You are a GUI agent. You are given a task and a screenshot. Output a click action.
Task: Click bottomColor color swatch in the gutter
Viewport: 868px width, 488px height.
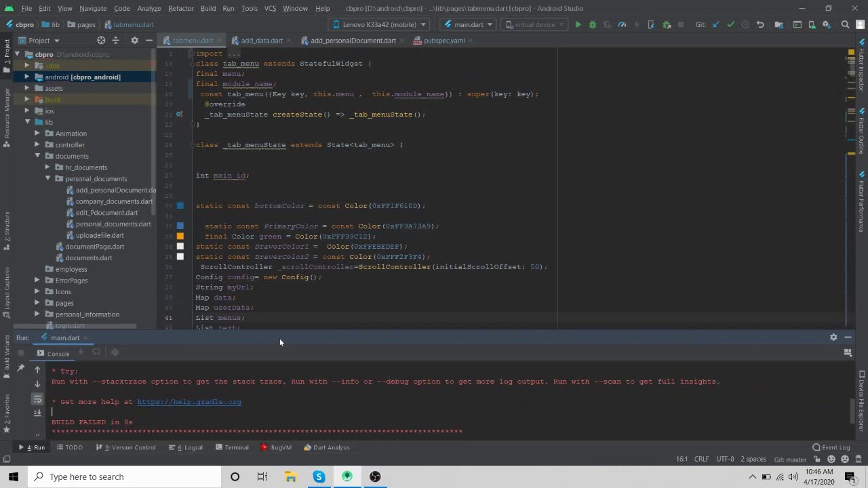(x=180, y=205)
